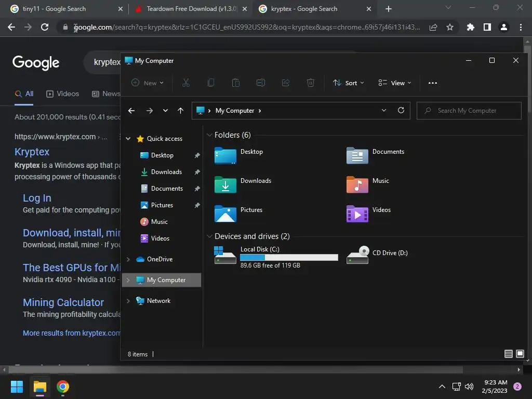
Task: Go forward in File Explorer navigation
Action: coord(149,111)
